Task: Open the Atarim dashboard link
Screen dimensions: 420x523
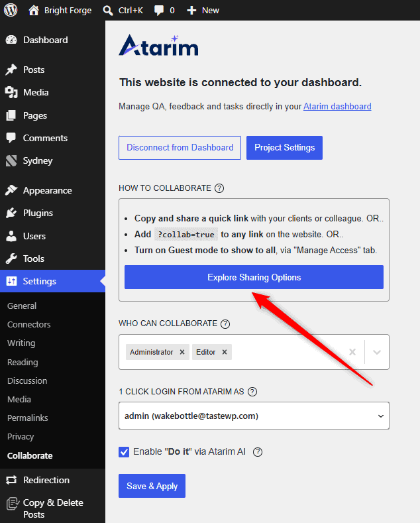Action: click(337, 107)
